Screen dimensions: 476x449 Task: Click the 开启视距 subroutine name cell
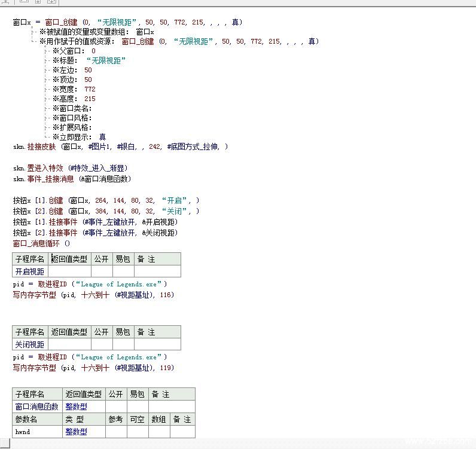click(x=30, y=271)
